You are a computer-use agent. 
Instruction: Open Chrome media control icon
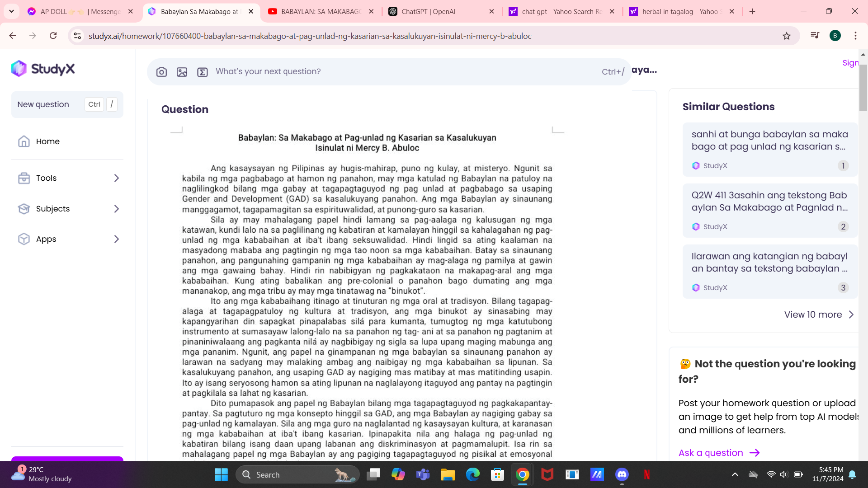pyautogui.click(x=815, y=36)
